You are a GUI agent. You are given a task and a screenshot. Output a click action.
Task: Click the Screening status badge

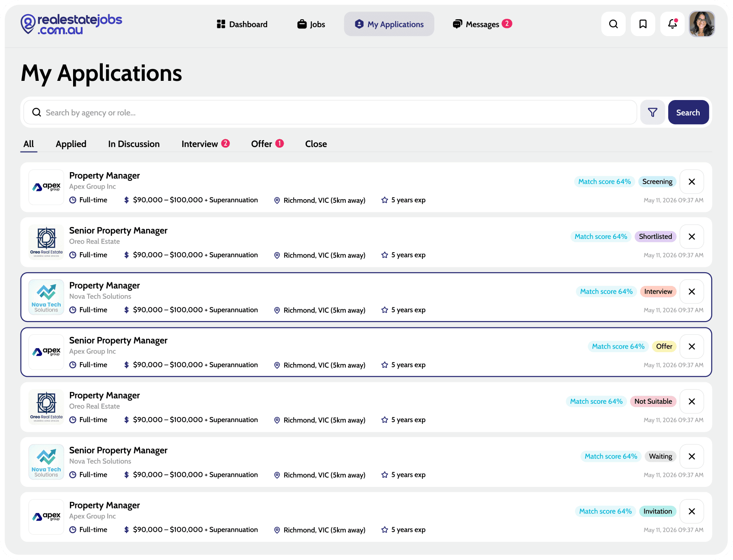pos(657,182)
